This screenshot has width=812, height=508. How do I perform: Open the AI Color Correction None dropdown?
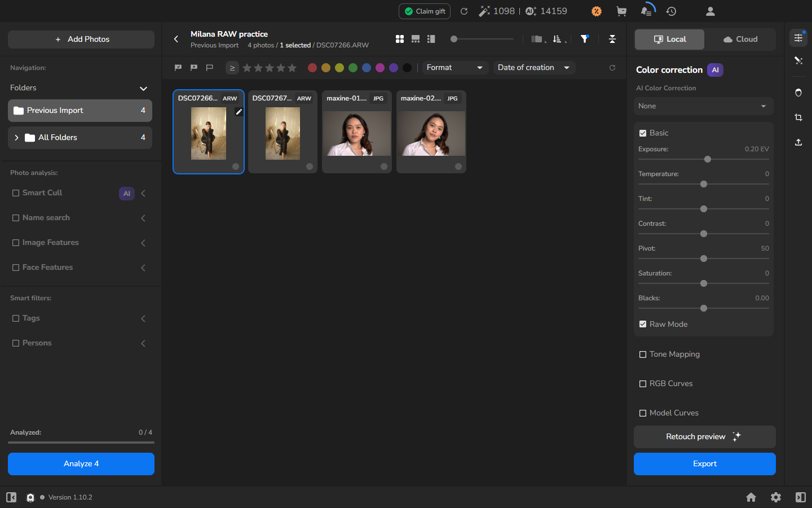click(703, 106)
